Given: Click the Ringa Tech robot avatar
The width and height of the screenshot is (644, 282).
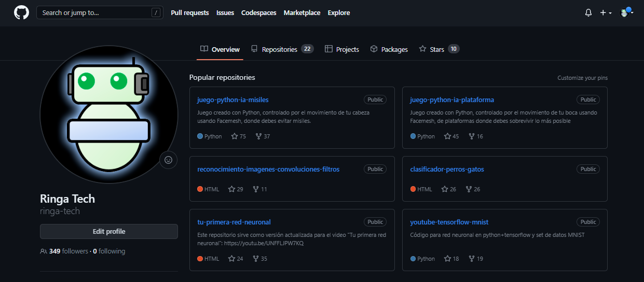Looking at the screenshot, I should pos(108,114).
